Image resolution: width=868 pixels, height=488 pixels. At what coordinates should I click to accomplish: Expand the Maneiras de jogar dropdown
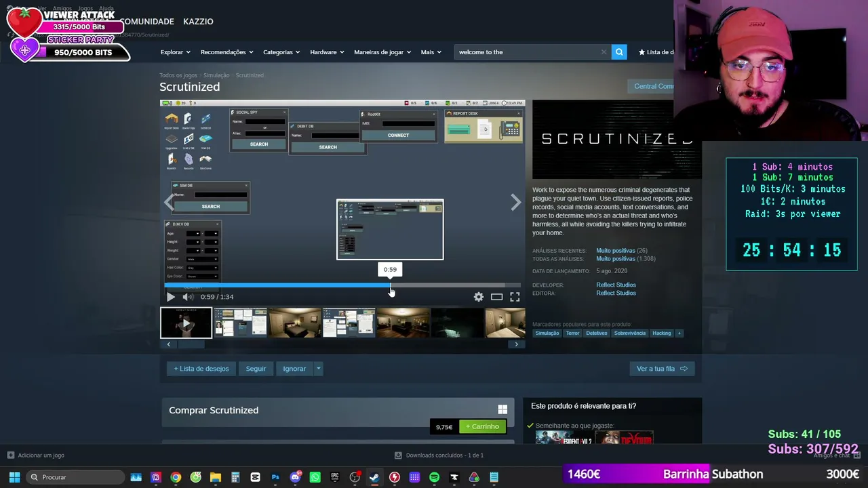click(x=383, y=52)
